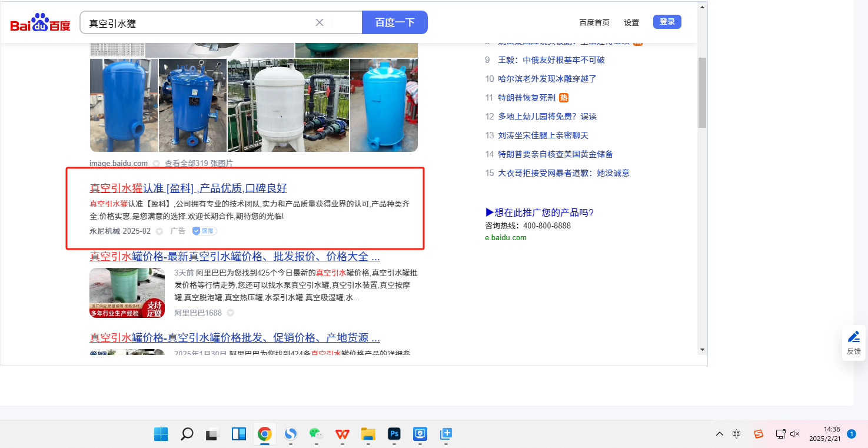Viewport: 868px width, 448px height.
Task: Open the blue shield app on the taskbar
Action: (420, 434)
